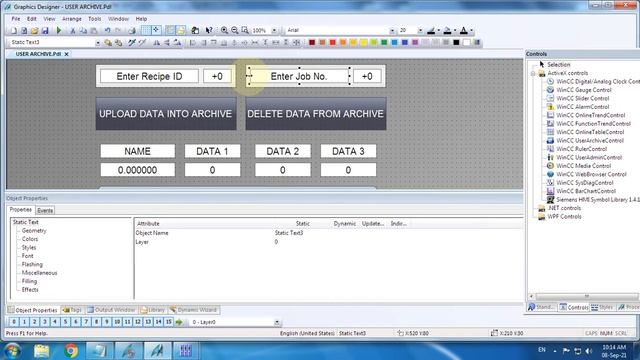Open Google Chrome from the taskbar
This screenshot has width=640, height=360.
71,351
